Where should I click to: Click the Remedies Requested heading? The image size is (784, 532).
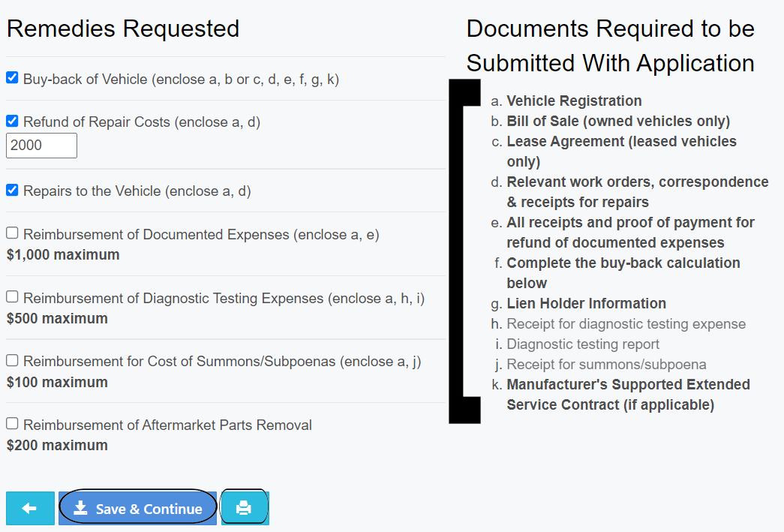[x=123, y=29]
